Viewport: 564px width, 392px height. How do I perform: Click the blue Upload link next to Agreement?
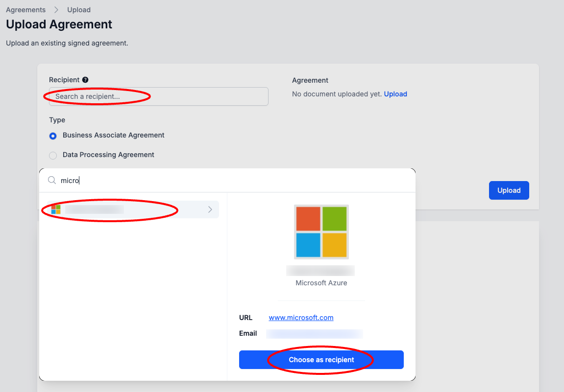[395, 94]
